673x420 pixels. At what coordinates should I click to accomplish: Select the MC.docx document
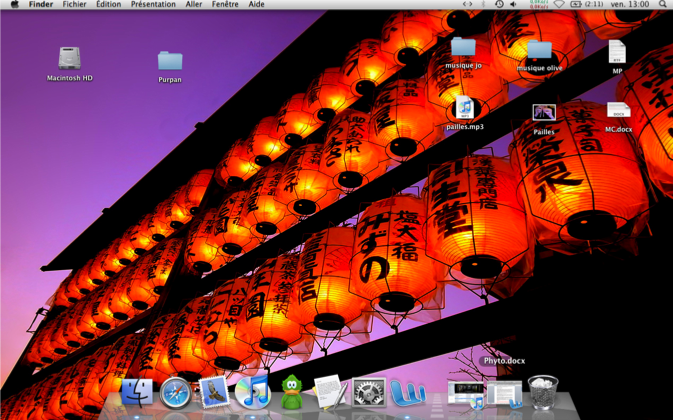pos(618,110)
